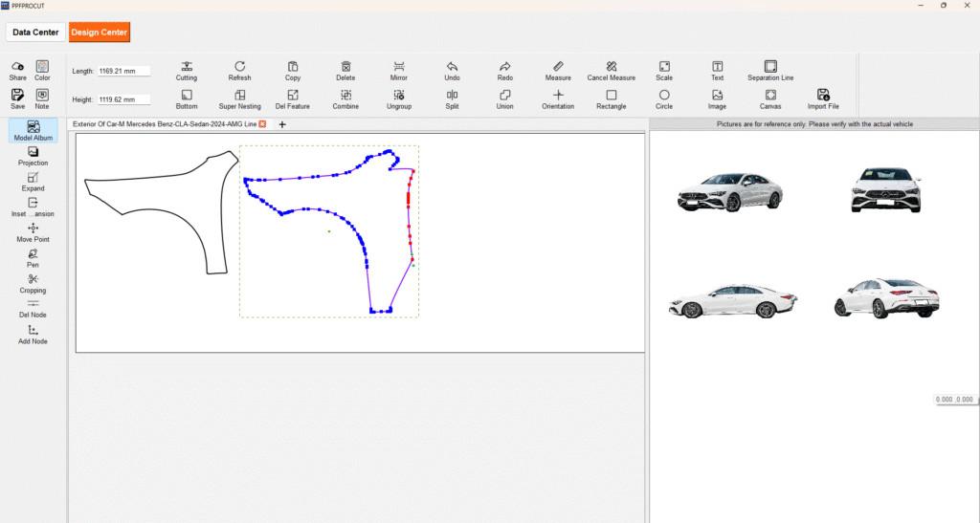This screenshot has width=980, height=523.
Task: Add a new tab with plus button
Action: point(282,124)
